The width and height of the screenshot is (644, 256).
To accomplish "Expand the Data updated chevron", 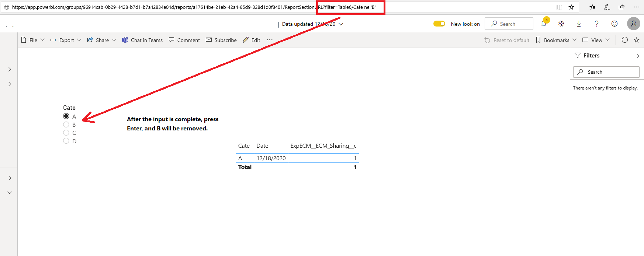I will click(x=341, y=24).
